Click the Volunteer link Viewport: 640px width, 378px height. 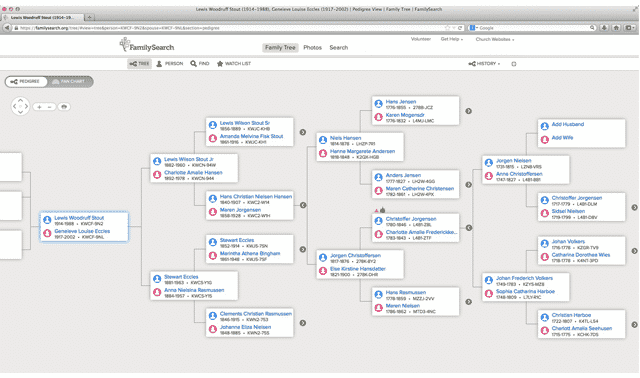421,39
